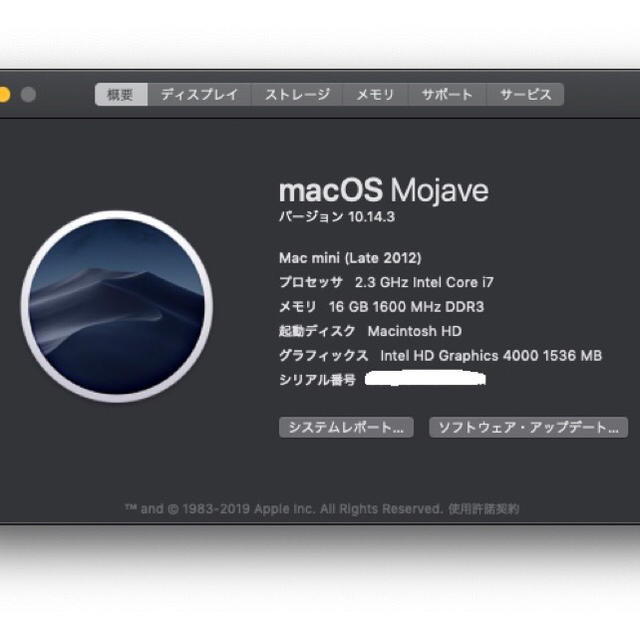This screenshot has height=640, width=640.
Task: Click the ソフトウェア・アップデート... button
Action: point(528,427)
